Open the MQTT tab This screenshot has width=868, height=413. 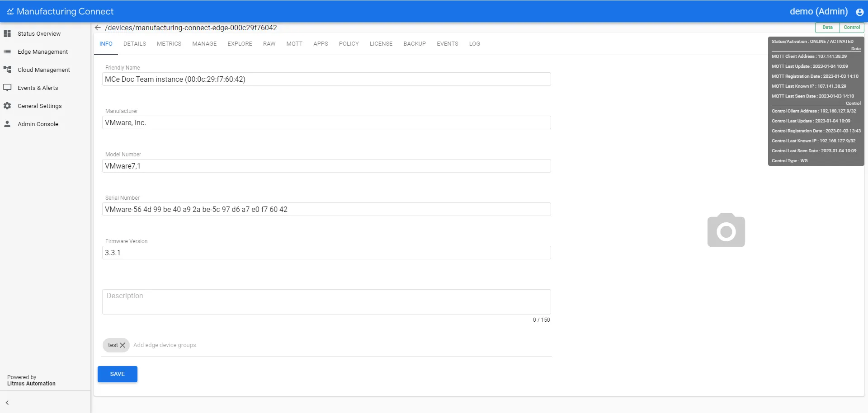tap(294, 44)
